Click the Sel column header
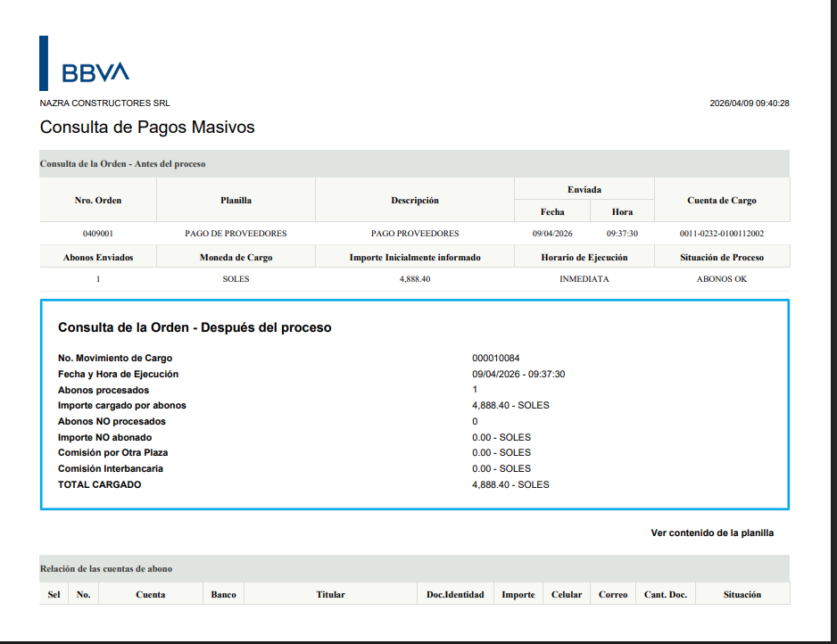The width and height of the screenshot is (837, 644). point(54,594)
